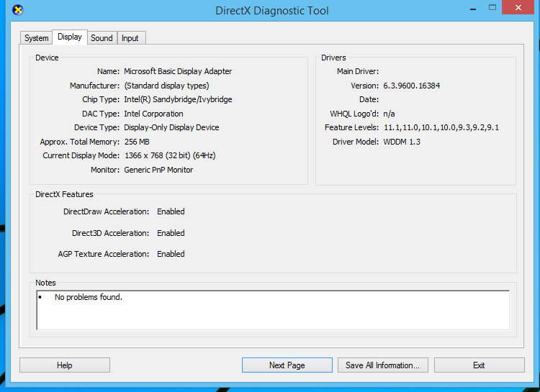Click the 'Current Display Mode:' label

coord(81,155)
